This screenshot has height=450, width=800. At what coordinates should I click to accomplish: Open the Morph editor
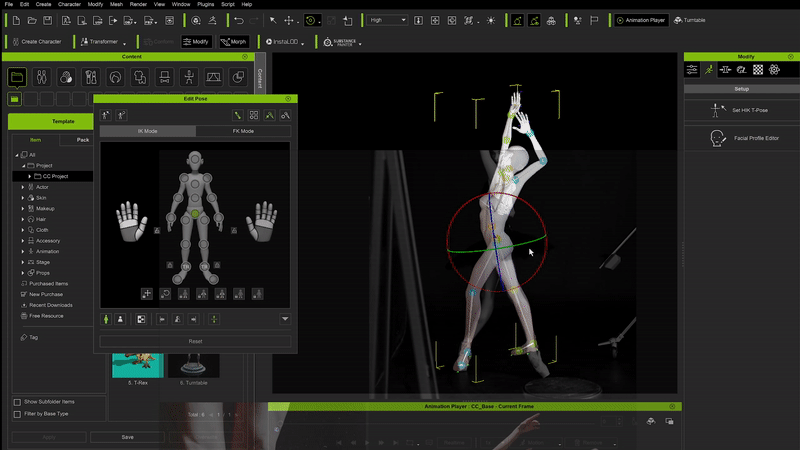click(233, 42)
